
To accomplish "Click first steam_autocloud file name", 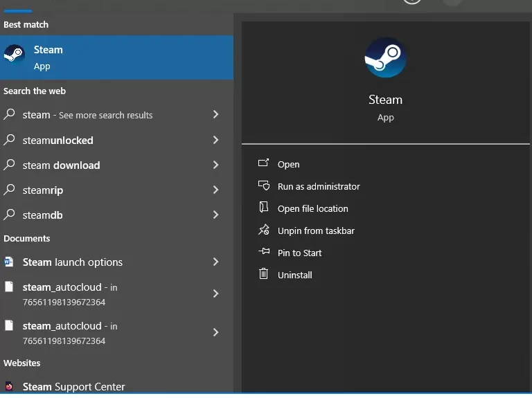I will coord(62,287).
